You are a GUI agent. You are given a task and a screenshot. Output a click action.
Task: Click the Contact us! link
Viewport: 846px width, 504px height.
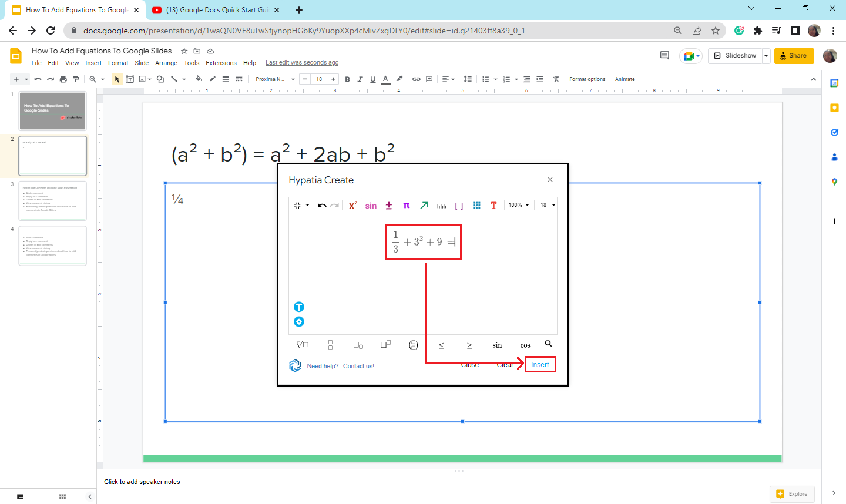tap(358, 366)
